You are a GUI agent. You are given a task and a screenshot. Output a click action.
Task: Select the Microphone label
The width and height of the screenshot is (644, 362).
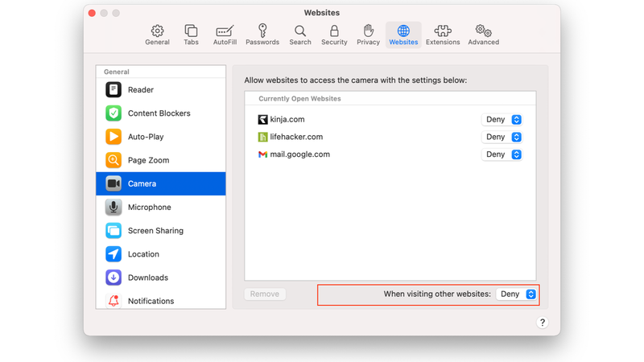tap(149, 207)
